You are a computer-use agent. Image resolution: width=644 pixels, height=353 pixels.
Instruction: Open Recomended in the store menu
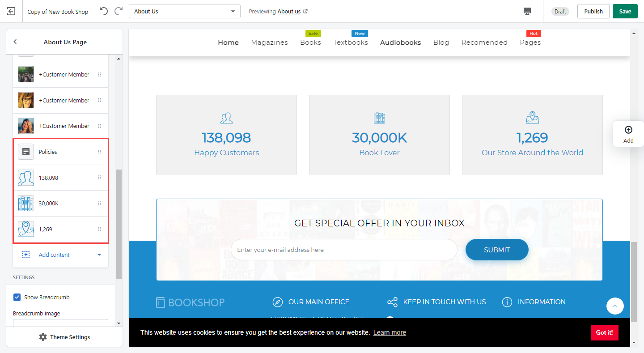pyautogui.click(x=484, y=43)
